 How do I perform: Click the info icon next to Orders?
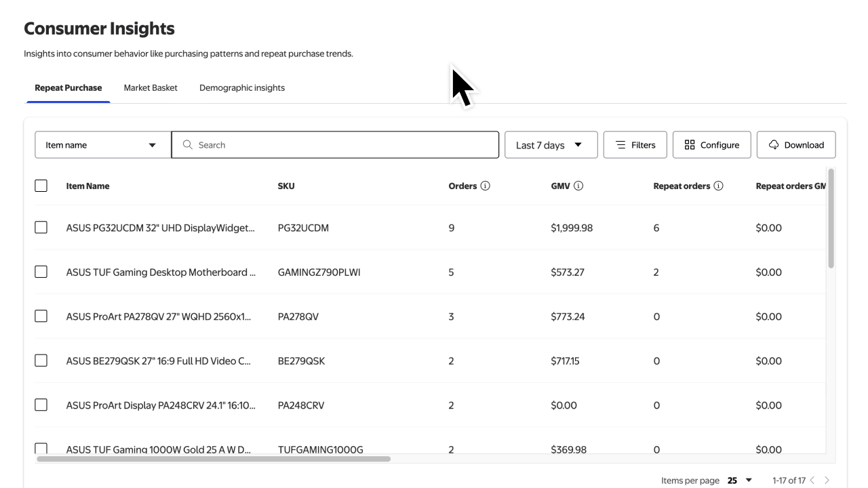pyautogui.click(x=485, y=186)
